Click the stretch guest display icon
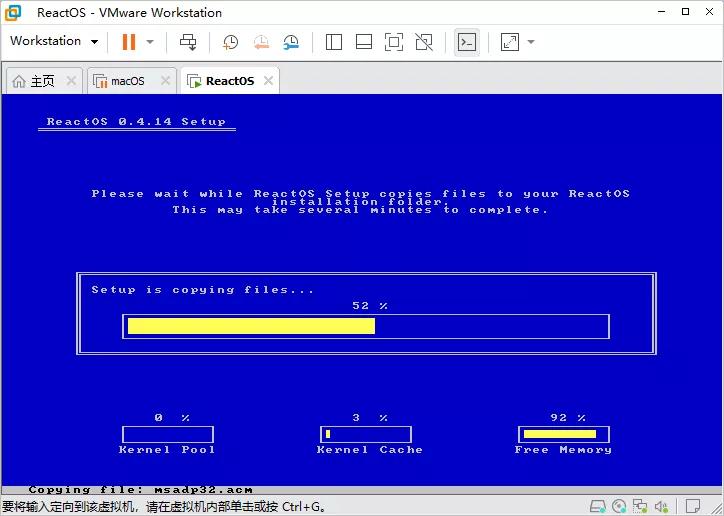The width and height of the screenshot is (724, 516). click(510, 42)
